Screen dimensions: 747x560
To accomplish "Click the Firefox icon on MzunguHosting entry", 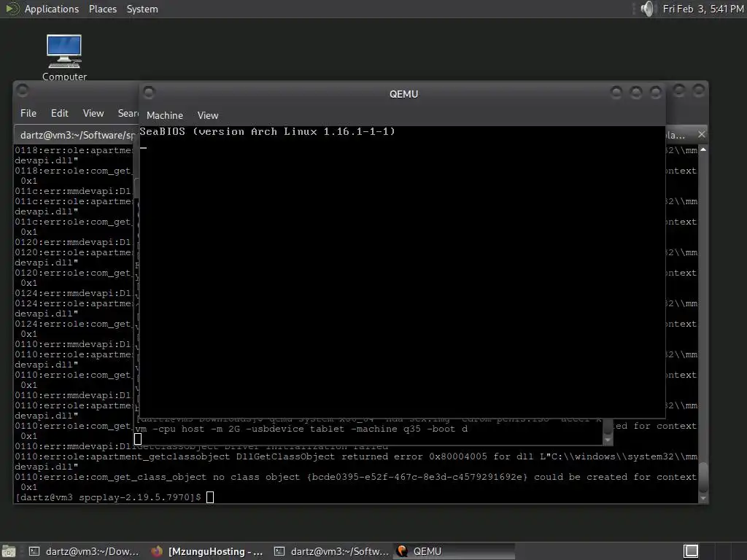I will point(157,551).
